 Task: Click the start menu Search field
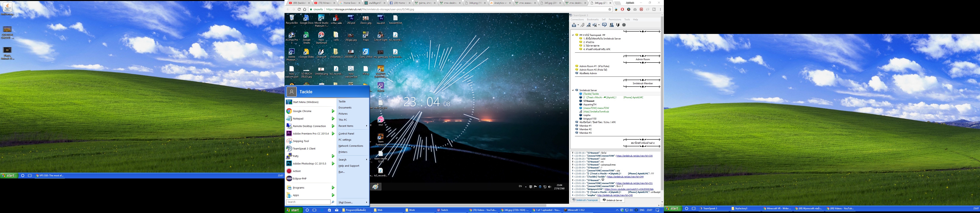pos(308,202)
